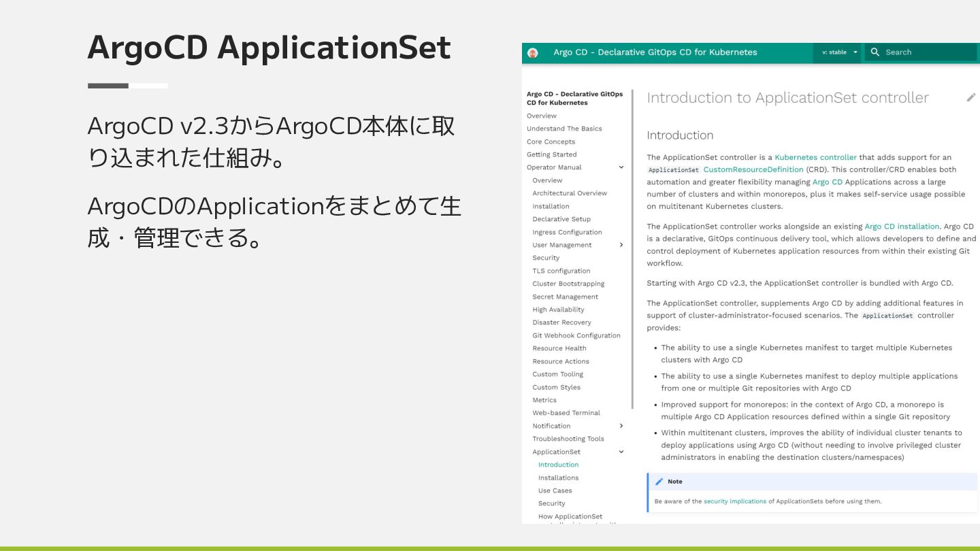Open the 'v: stable' version dropdown

click(837, 52)
